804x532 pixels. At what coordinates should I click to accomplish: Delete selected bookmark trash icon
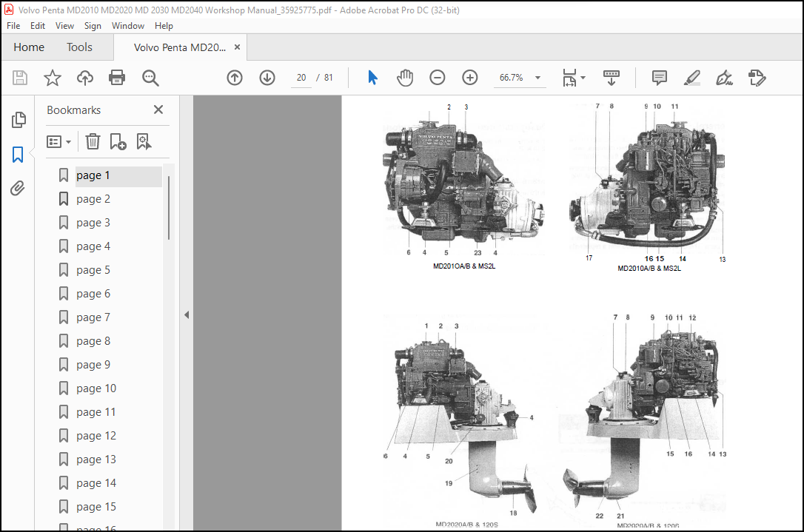click(x=93, y=141)
